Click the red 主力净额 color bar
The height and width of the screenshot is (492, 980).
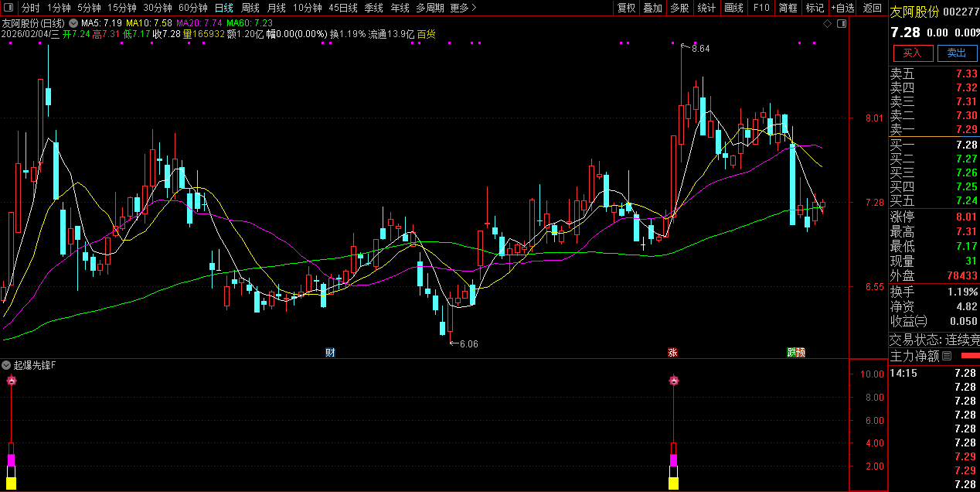[x=969, y=356]
